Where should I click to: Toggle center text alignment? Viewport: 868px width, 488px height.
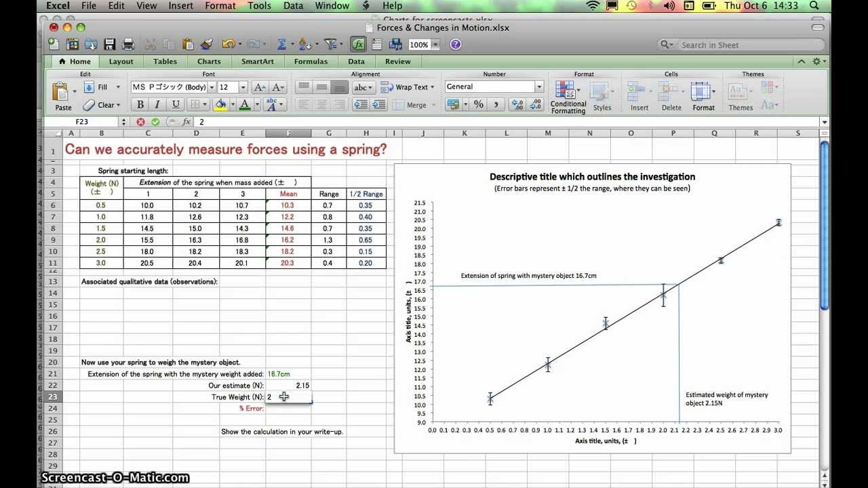tap(322, 104)
